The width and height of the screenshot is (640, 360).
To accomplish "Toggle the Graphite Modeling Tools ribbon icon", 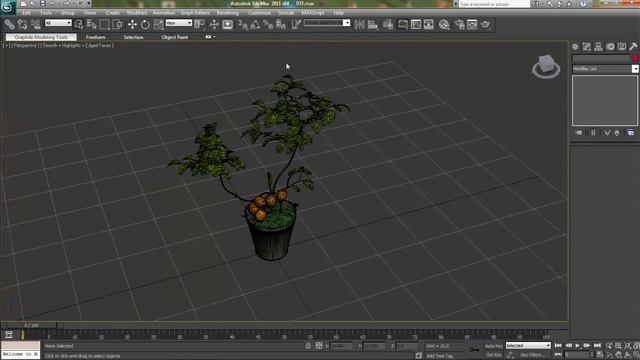I will click(x=402, y=24).
